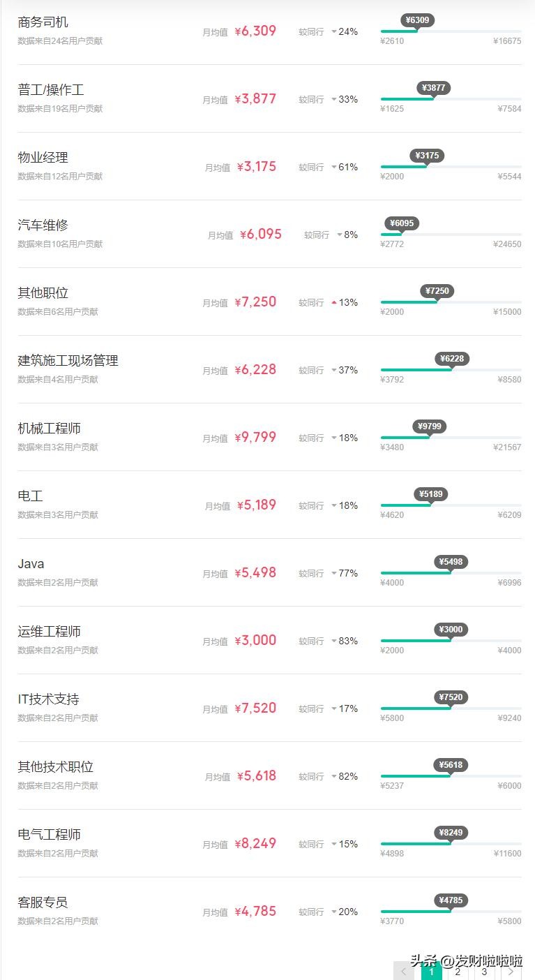
Task: Open the IT技术支持 job entry
Action: pos(49,699)
